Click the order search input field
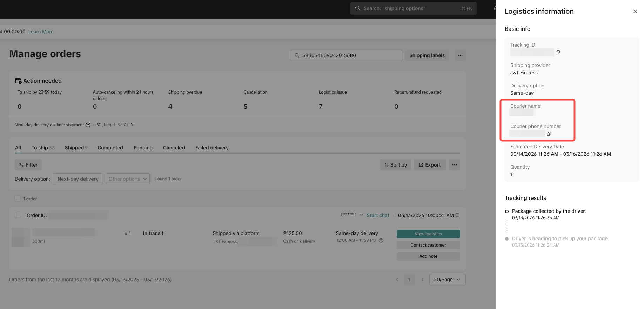Image resolution: width=644 pixels, height=309 pixels. tap(346, 55)
